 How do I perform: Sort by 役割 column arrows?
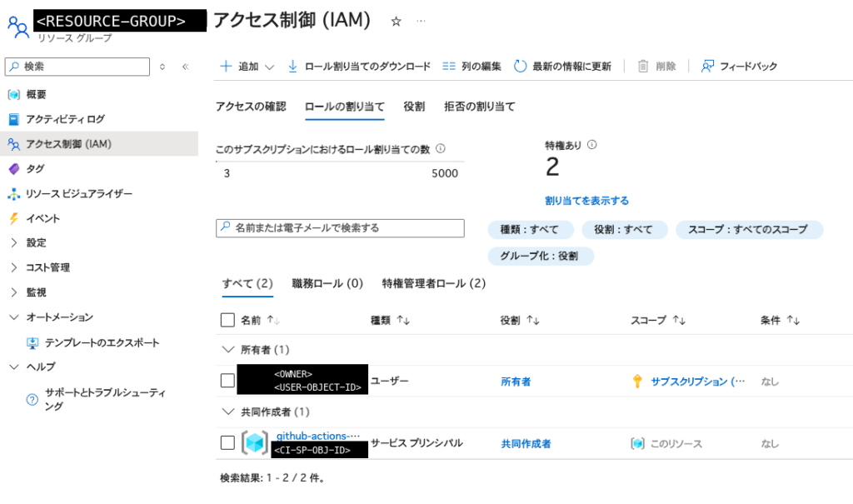pyautogui.click(x=532, y=321)
